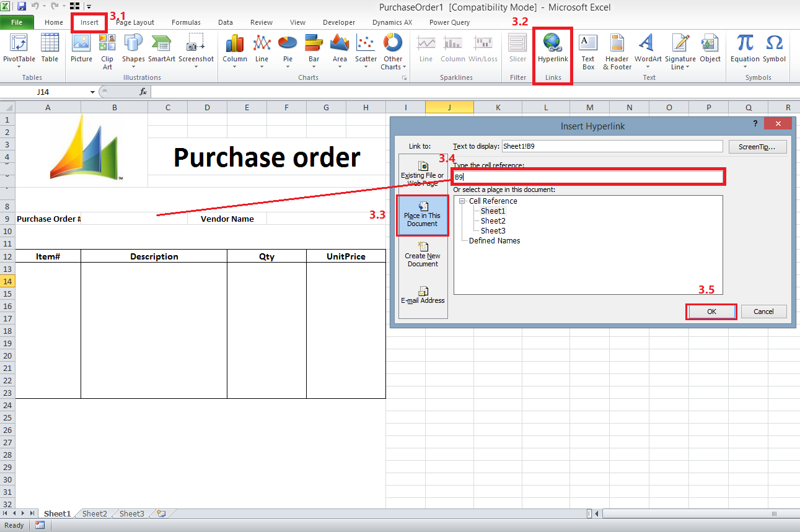Open Clip Art pane
Image resolution: width=800 pixels, height=532 pixels.
pos(107,51)
